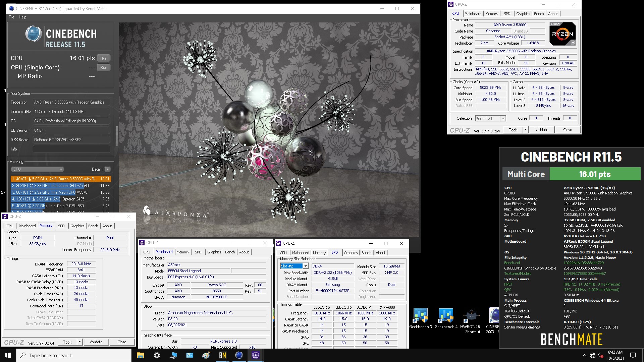Select ranking entry AMD Ryzen 3 5300G
This screenshot has width=644, height=362.
click(x=61, y=179)
